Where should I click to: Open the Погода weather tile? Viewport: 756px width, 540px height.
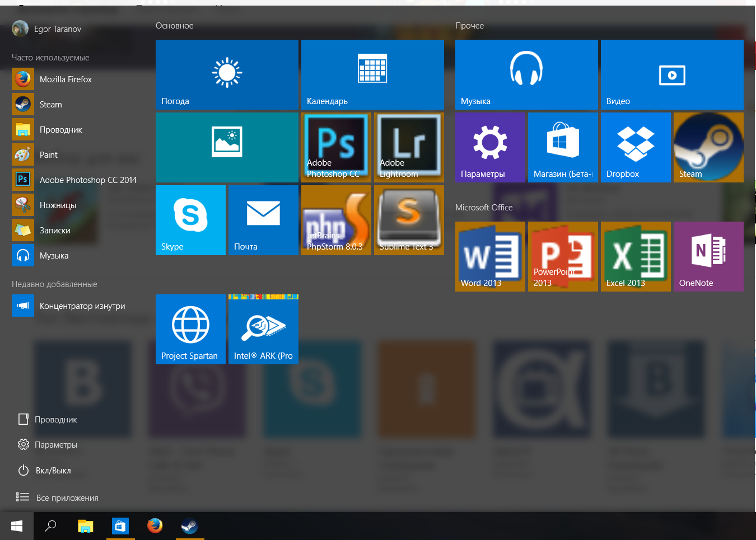[x=227, y=74]
